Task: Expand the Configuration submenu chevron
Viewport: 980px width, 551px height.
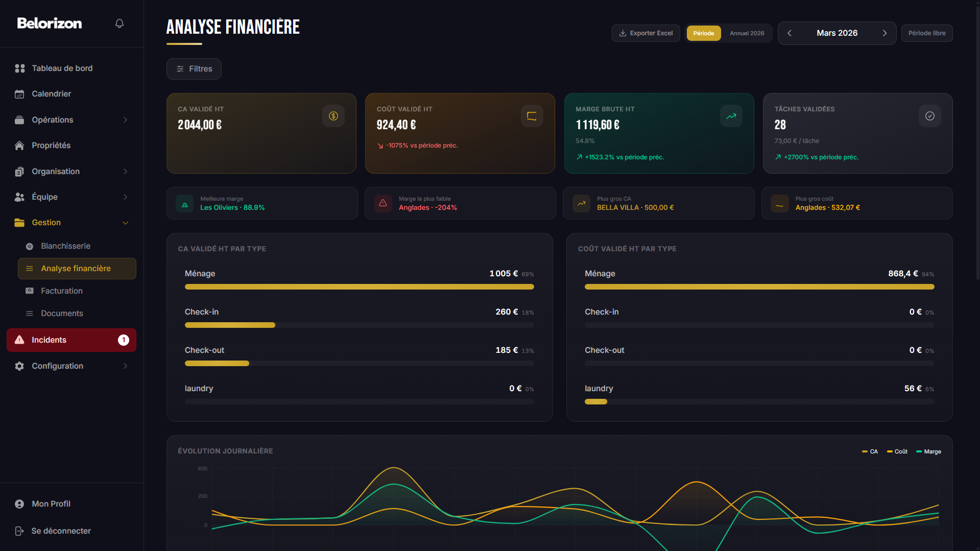Action: [x=125, y=366]
